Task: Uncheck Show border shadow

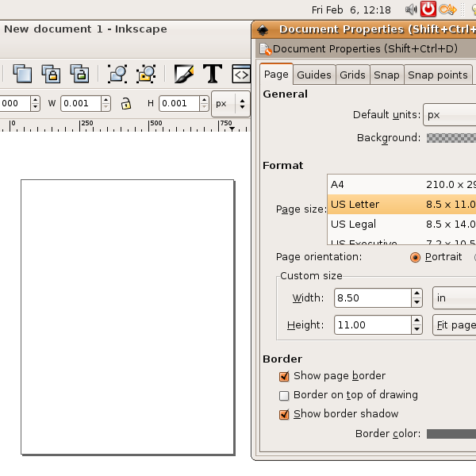Action: tap(284, 414)
